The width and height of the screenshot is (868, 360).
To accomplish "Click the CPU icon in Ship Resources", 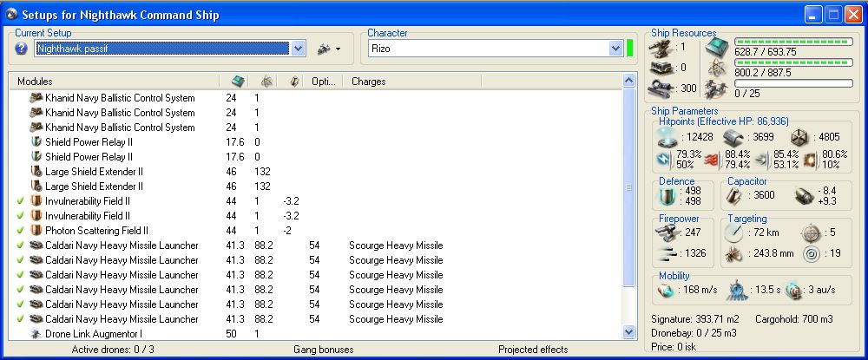I will tap(718, 49).
